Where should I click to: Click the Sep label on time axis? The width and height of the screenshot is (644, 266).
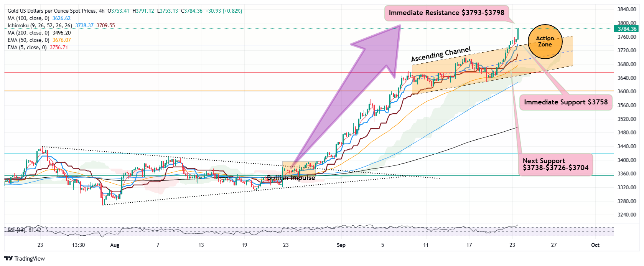tap(341, 245)
